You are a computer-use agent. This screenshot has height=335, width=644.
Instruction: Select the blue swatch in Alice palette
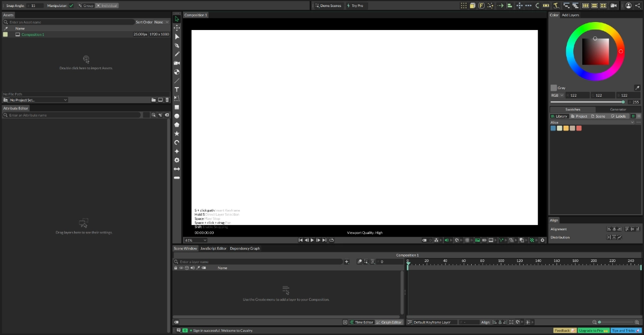[553, 128]
